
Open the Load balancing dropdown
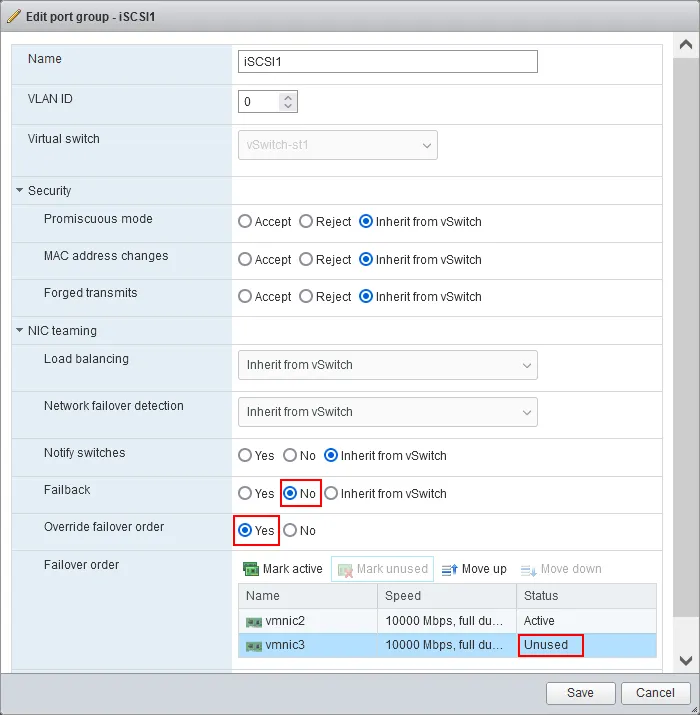[387, 365]
